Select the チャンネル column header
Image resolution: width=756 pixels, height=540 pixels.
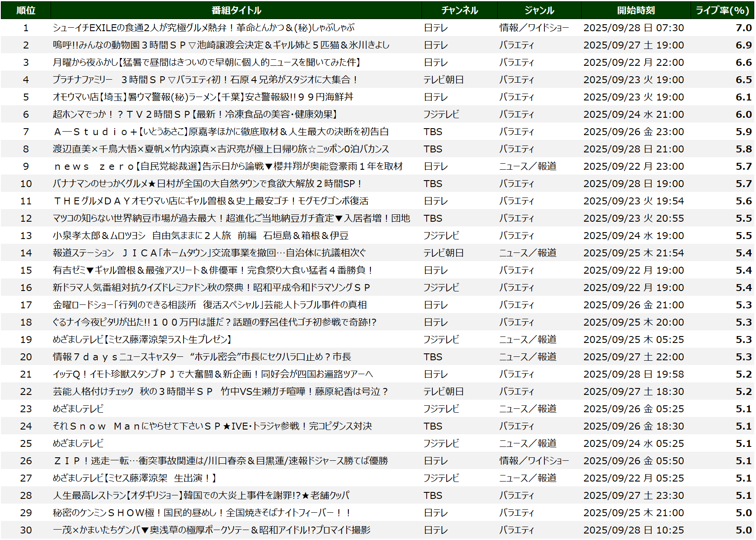459,10
